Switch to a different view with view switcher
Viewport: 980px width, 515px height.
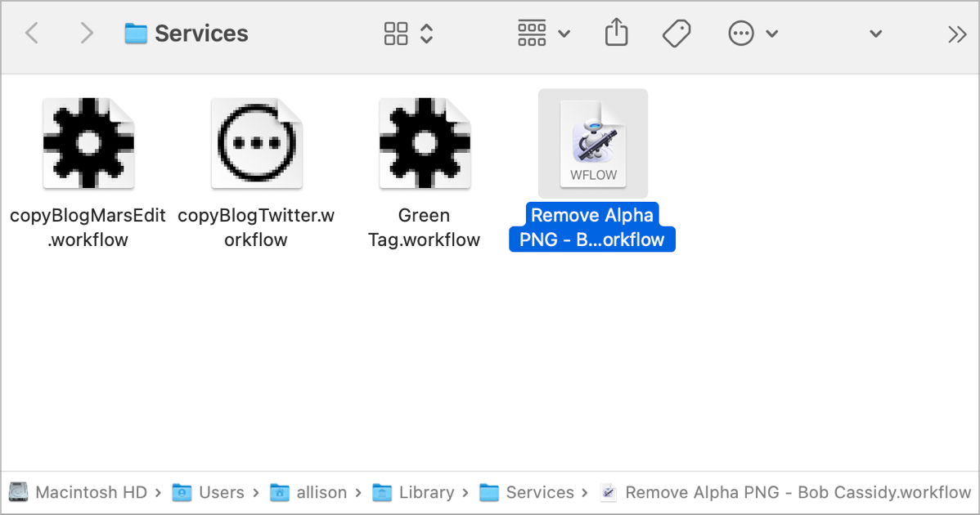tap(426, 33)
